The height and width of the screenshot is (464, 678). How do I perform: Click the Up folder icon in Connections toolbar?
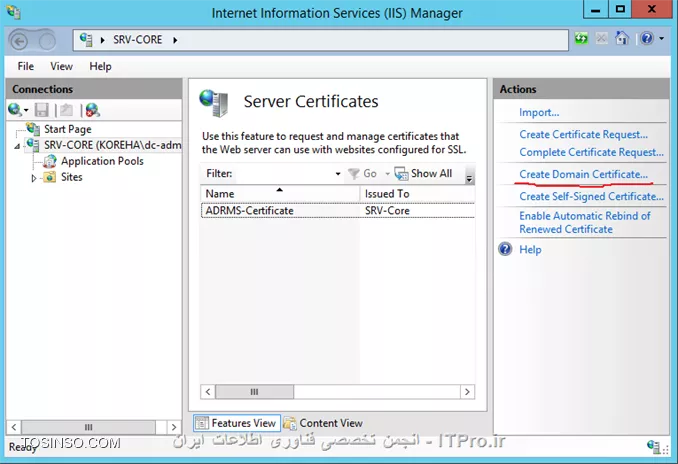point(66,110)
